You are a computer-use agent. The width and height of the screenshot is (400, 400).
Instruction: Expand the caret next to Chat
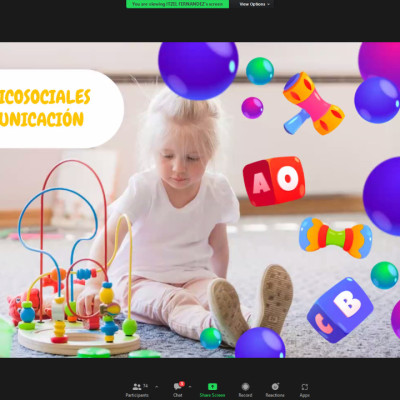(x=190, y=387)
